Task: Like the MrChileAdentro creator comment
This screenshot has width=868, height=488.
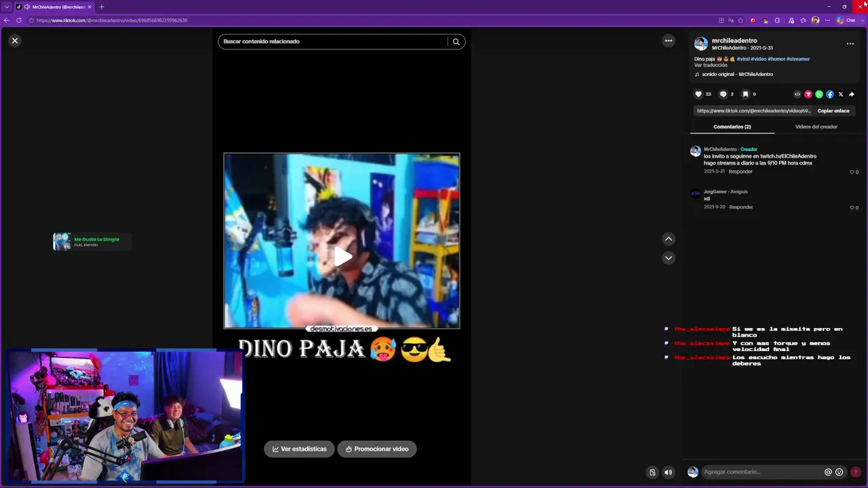Action: (852, 172)
